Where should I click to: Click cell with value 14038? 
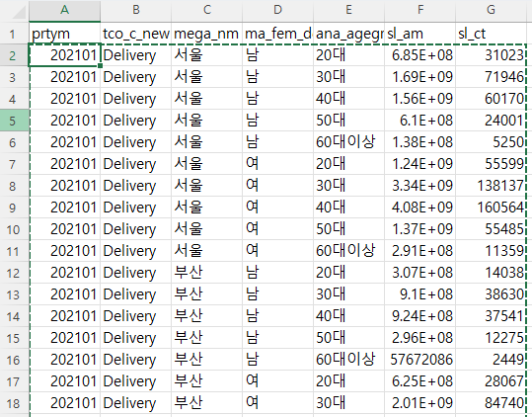coord(491,273)
